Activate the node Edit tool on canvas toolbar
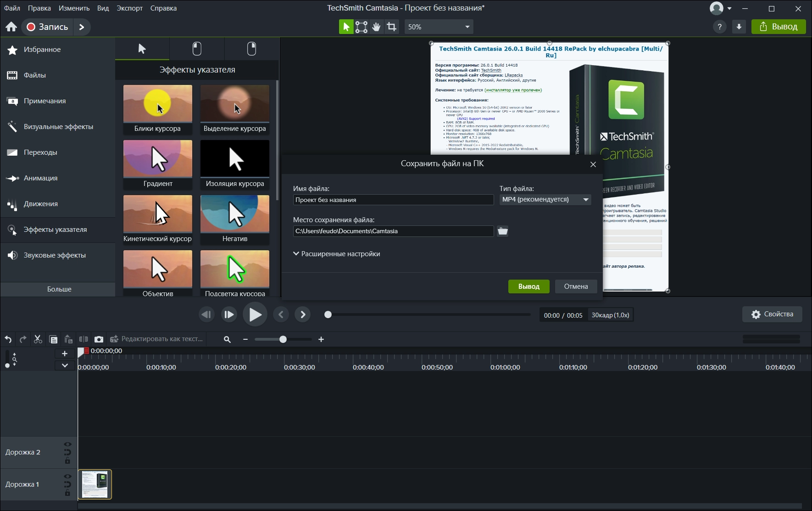Viewport: 812px width, 511px height. 362,27
